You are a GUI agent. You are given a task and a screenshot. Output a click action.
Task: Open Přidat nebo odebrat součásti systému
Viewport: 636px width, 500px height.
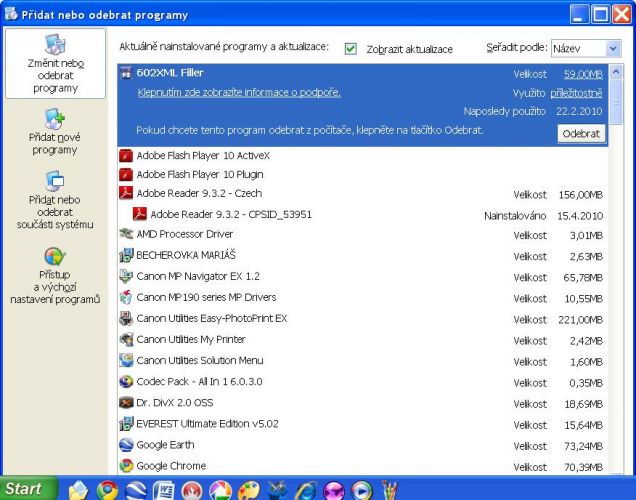[x=55, y=200]
